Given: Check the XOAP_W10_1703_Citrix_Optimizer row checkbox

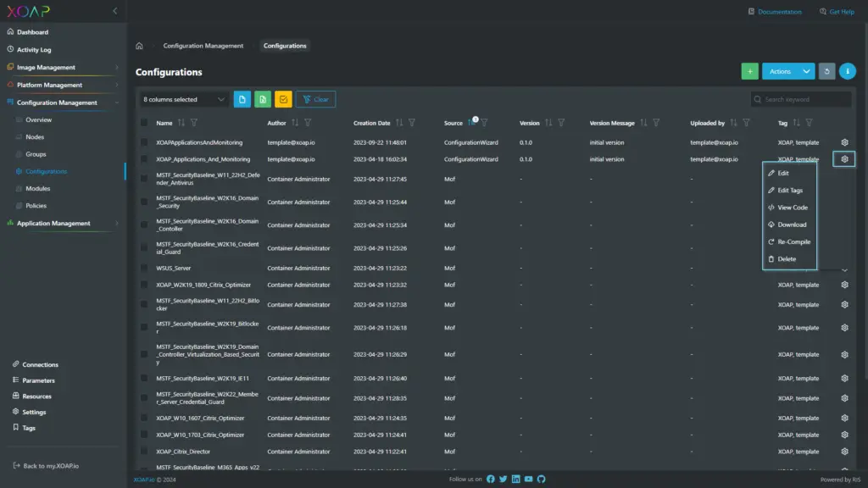Looking at the screenshot, I should click(144, 435).
